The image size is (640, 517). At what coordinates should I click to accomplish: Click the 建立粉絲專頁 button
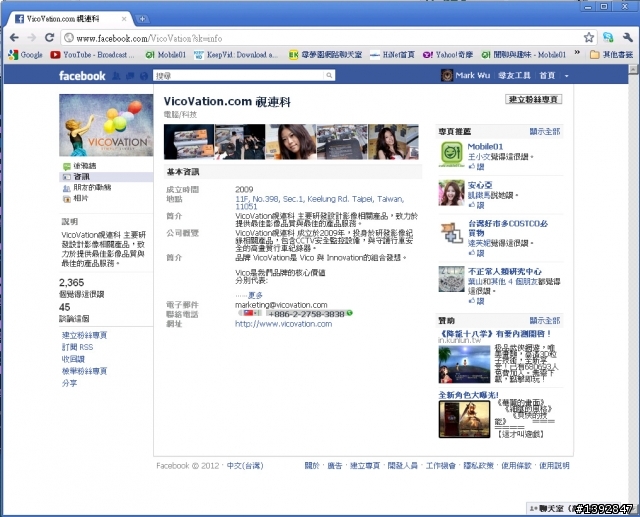pyautogui.click(x=533, y=99)
